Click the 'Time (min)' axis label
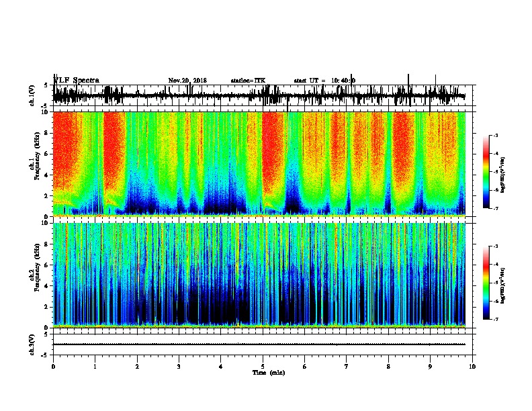 click(x=269, y=373)
